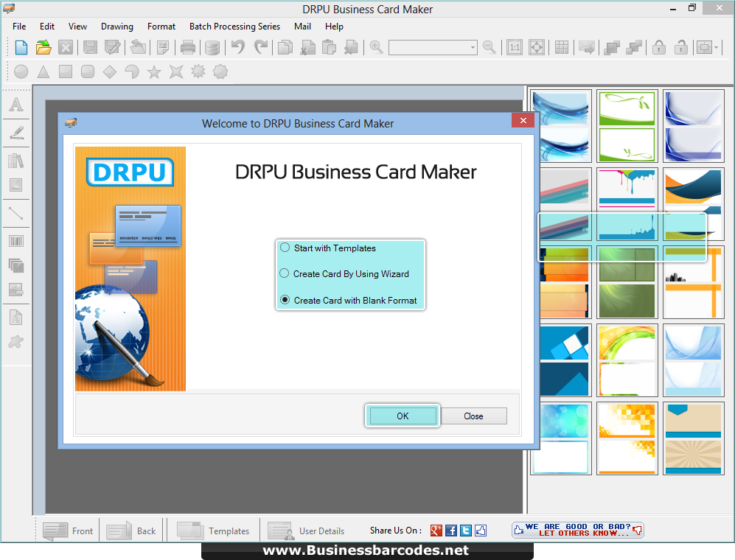Viewport: 735px width, 560px height.
Task: Open the Edit menu
Action: tap(47, 27)
